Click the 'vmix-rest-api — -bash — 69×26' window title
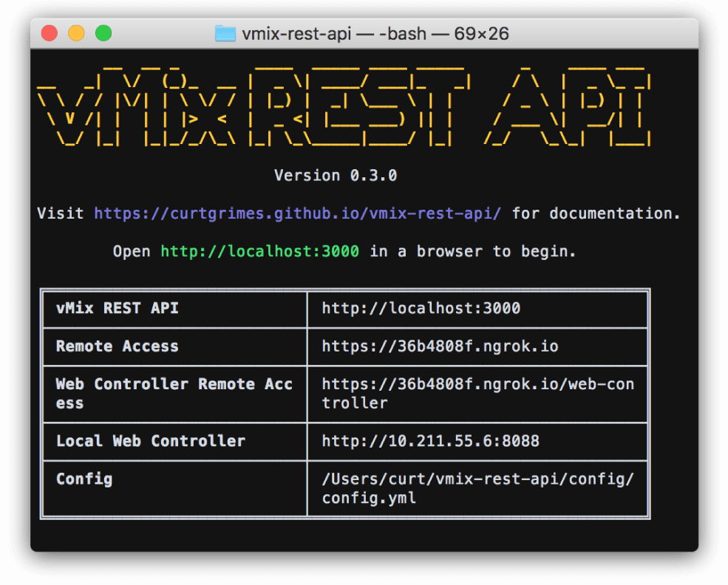Viewport: 728px width, 585px height. pyautogui.click(x=375, y=33)
